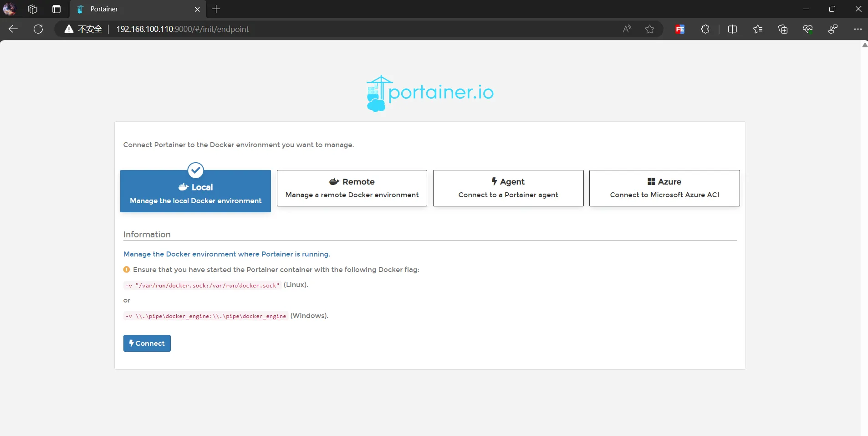Open the vertical tabs toggle icon
This screenshot has width=868, height=436.
point(56,9)
